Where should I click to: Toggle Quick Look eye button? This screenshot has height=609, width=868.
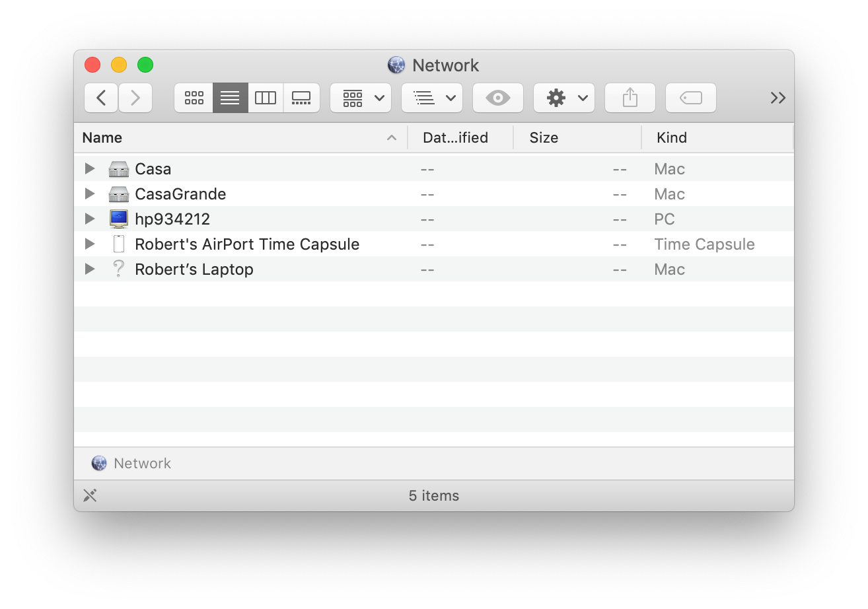[x=498, y=98]
